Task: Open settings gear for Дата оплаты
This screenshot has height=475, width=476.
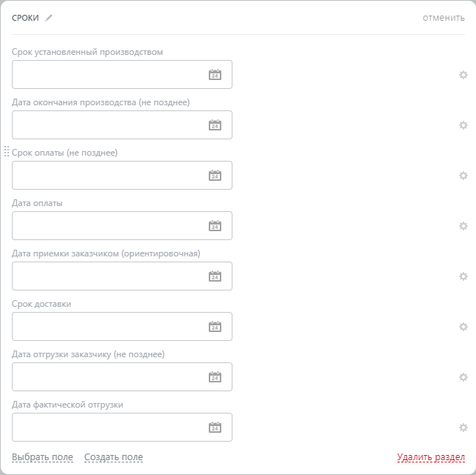Action: tap(463, 226)
